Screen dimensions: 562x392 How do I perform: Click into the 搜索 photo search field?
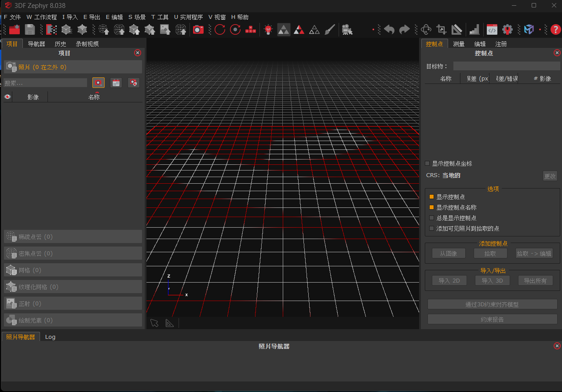tap(45, 83)
